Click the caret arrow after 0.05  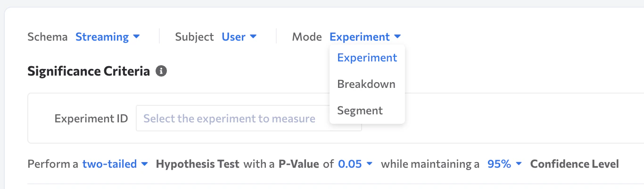coord(370,164)
